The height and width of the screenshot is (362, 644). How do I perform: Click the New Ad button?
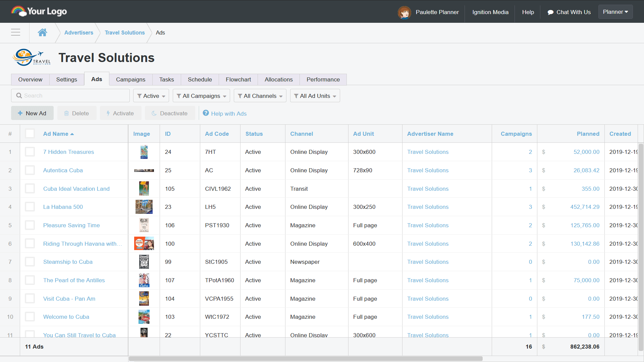click(x=32, y=113)
